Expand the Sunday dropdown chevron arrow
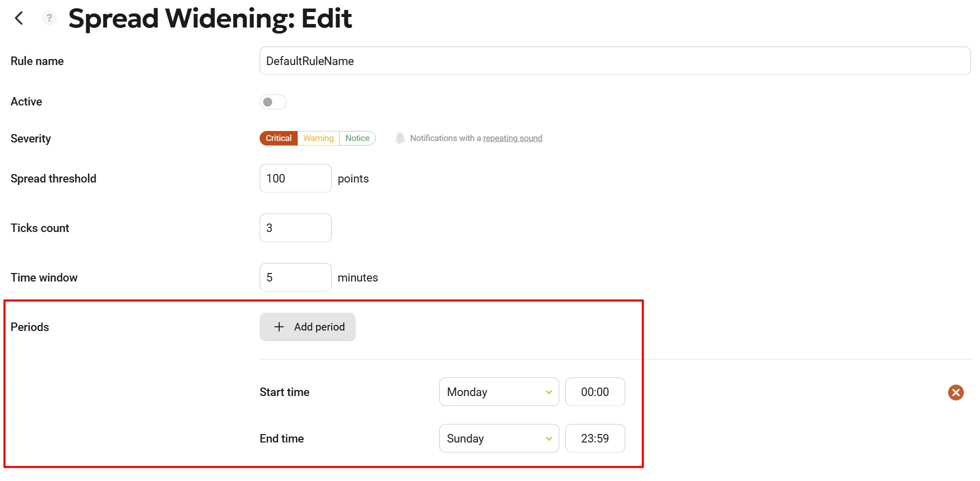Viewport: 980px width, 481px height. click(x=549, y=439)
